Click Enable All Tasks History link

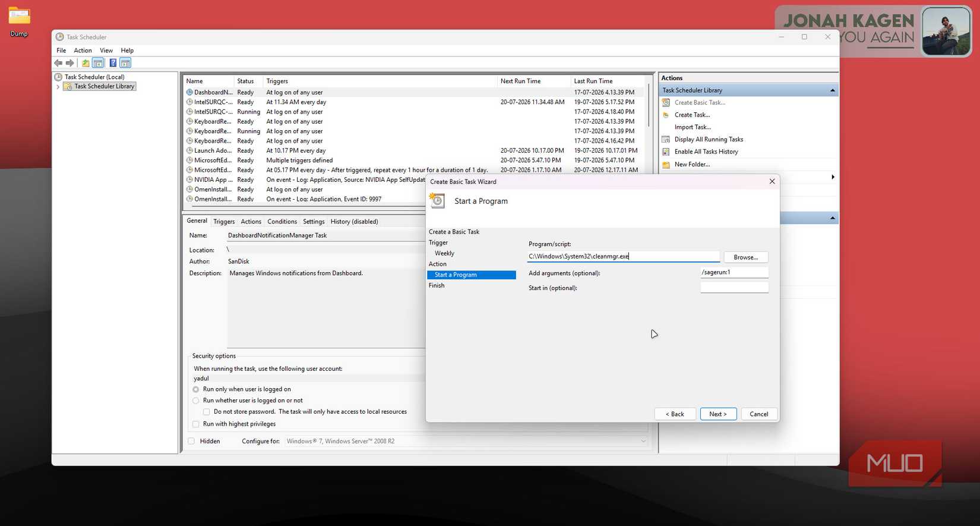click(706, 152)
